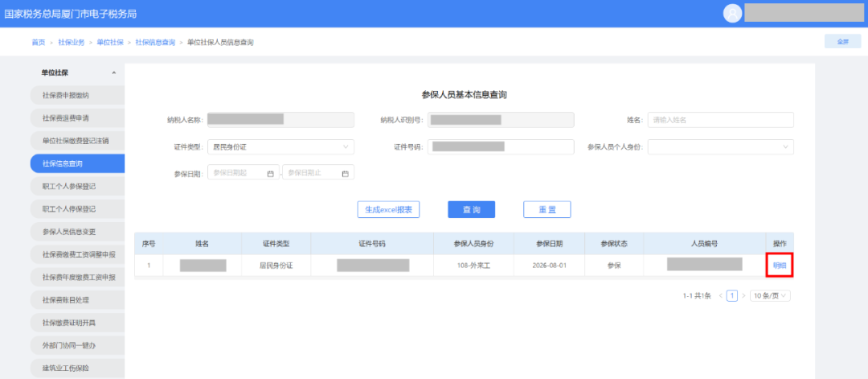Select 社保信息查询 in the sidebar
Viewport: 868px width, 379px height.
click(77, 163)
